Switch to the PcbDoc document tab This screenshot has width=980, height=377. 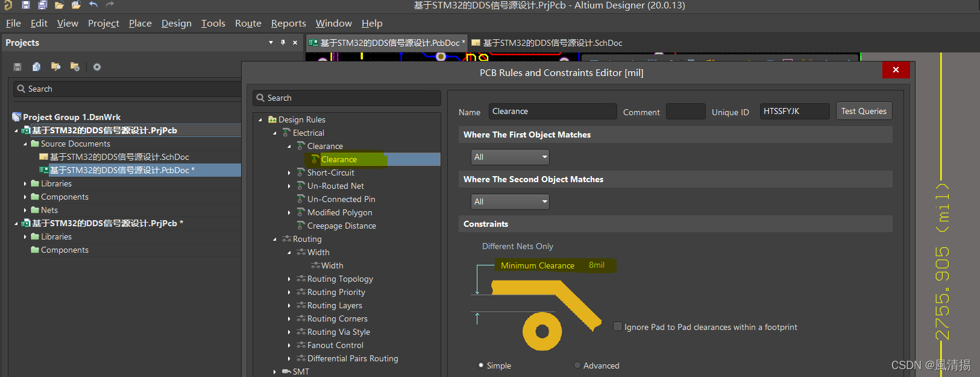pyautogui.click(x=387, y=43)
